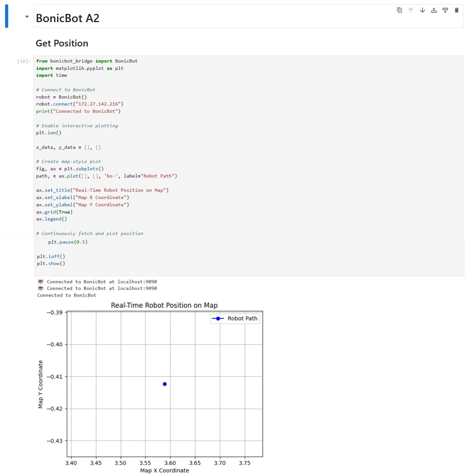Move the current cell up
This screenshot has width=469, height=476.
tap(411, 10)
